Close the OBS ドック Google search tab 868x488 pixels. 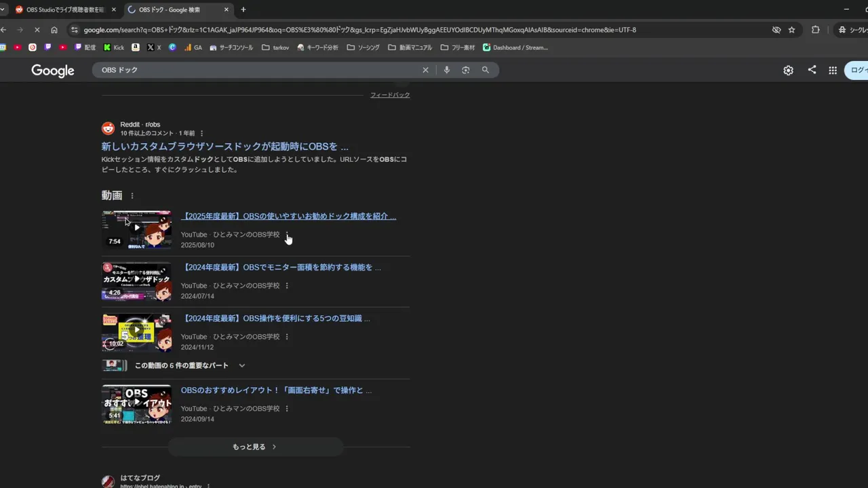click(x=226, y=9)
